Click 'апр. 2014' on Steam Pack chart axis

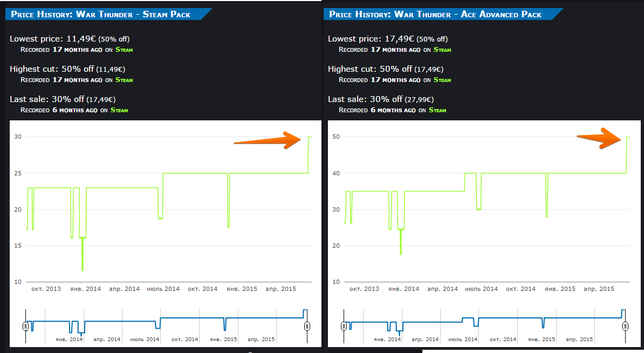125,289
